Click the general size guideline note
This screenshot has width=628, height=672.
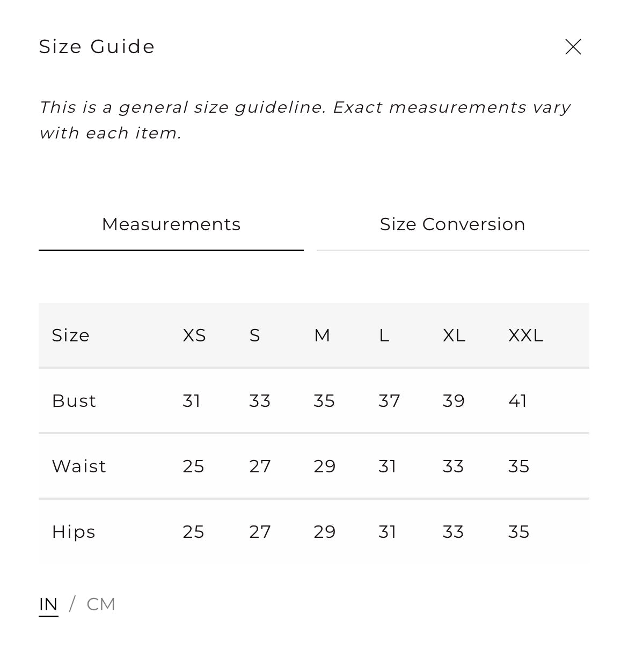[305, 120]
